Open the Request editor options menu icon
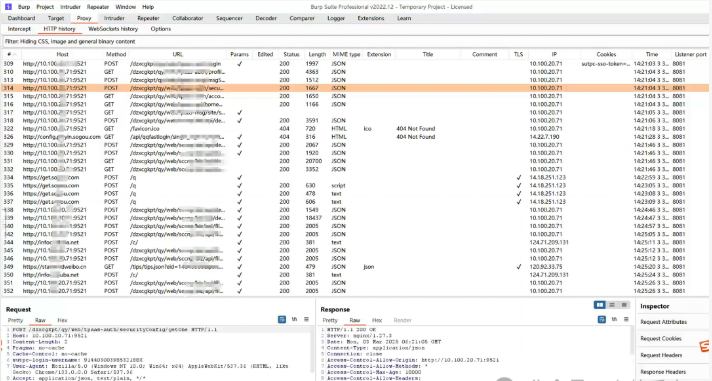 pyautogui.click(x=306, y=320)
